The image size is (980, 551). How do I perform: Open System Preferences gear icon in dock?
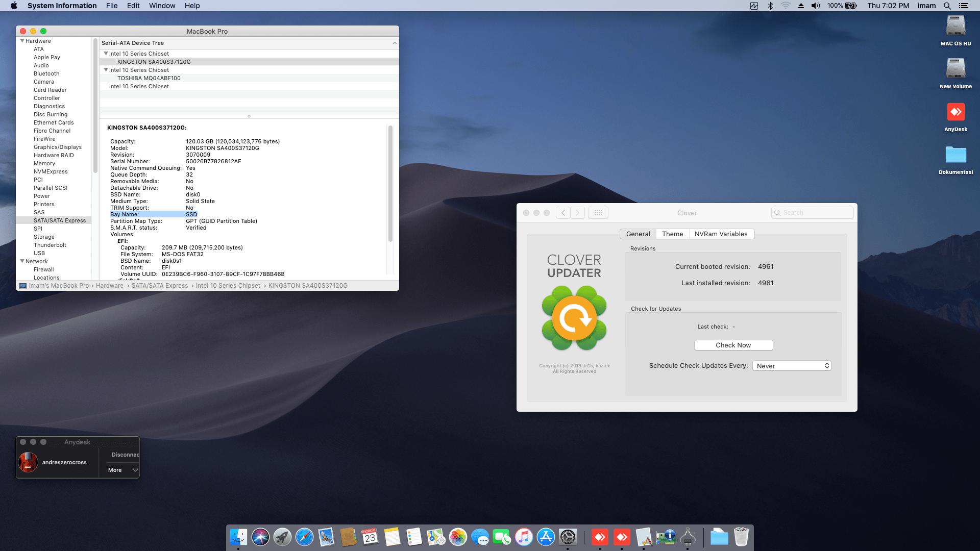568,537
